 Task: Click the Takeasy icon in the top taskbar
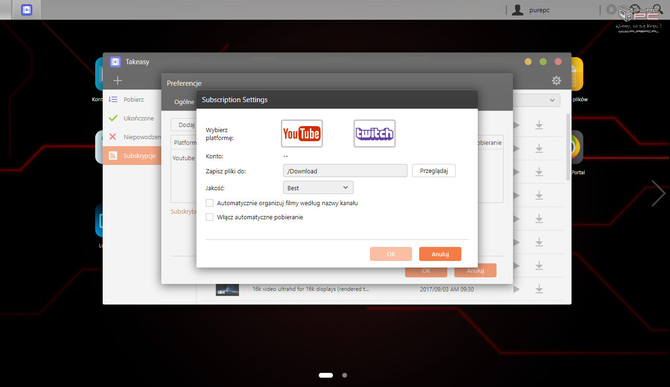(x=26, y=9)
